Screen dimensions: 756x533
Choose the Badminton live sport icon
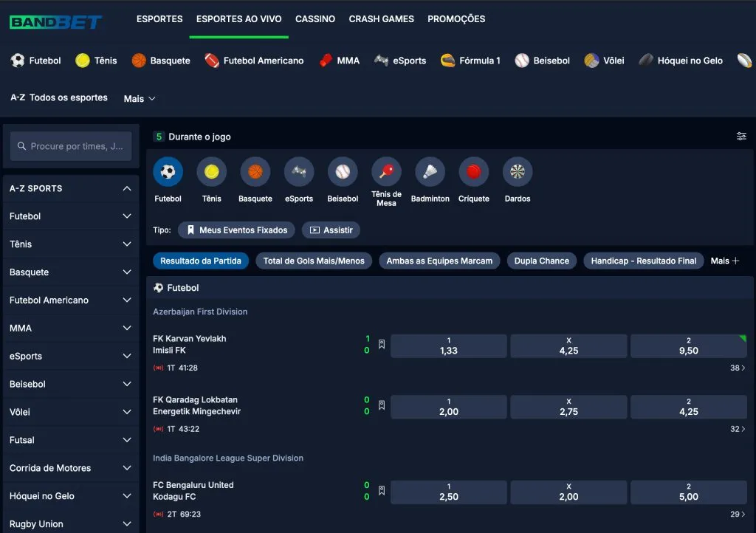(x=430, y=172)
